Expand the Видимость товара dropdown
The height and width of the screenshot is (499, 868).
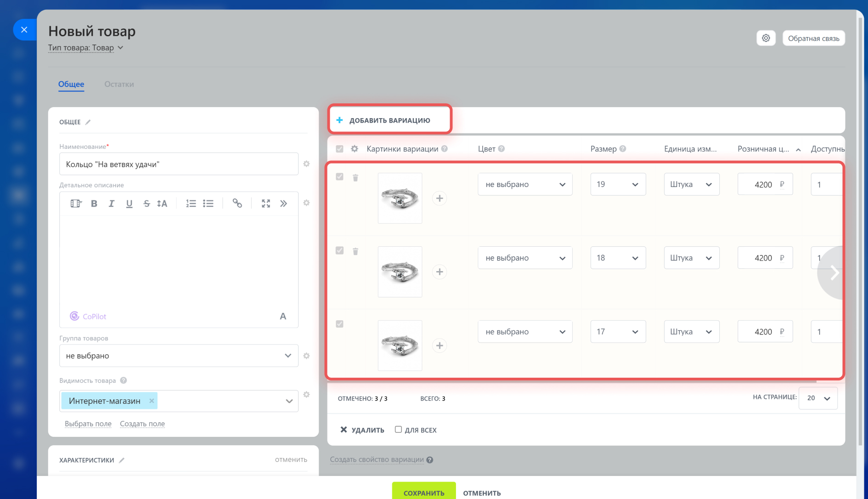pos(289,401)
